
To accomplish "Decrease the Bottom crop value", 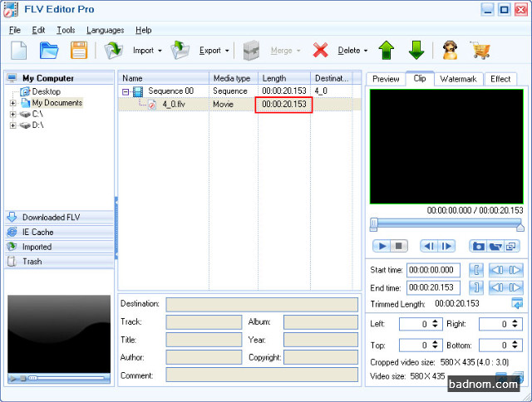I will (515, 348).
